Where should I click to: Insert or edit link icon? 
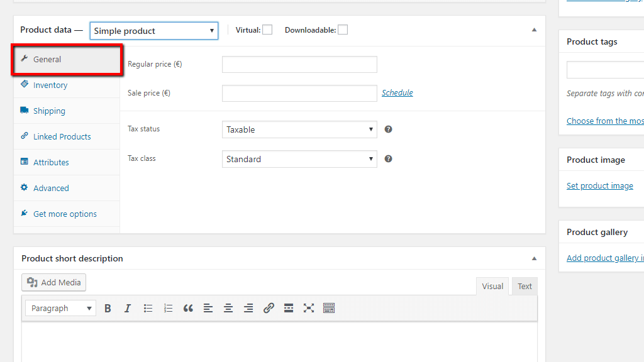tap(269, 308)
